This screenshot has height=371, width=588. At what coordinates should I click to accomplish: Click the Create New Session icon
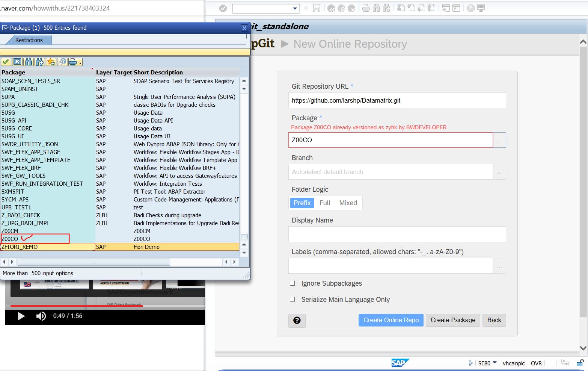(x=446, y=8)
